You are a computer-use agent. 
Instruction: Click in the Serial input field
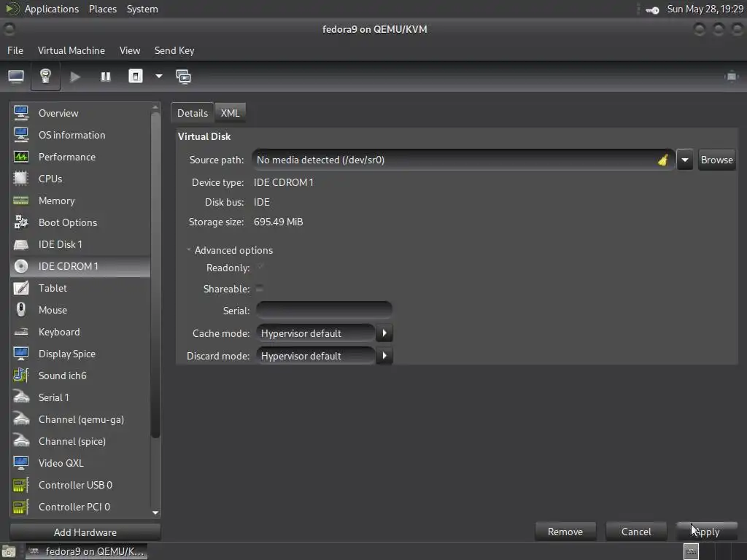click(x=324, y=311)
